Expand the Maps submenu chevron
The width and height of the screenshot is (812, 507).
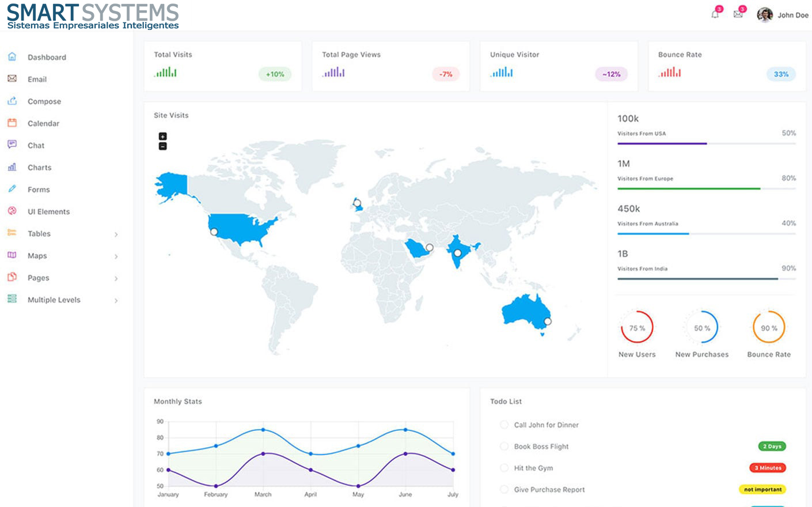click(x=116, y=256)
